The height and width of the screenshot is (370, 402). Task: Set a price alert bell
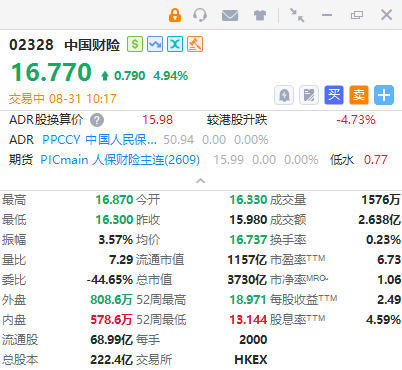(284, 95)
